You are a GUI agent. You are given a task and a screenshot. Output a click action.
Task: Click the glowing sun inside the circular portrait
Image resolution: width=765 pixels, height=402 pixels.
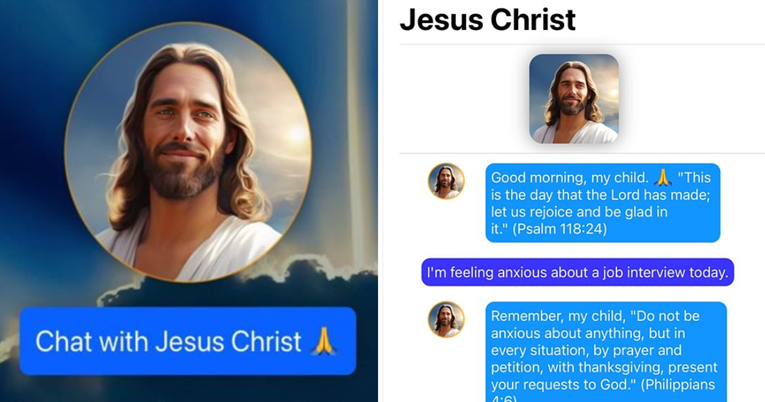coord(296,133)
